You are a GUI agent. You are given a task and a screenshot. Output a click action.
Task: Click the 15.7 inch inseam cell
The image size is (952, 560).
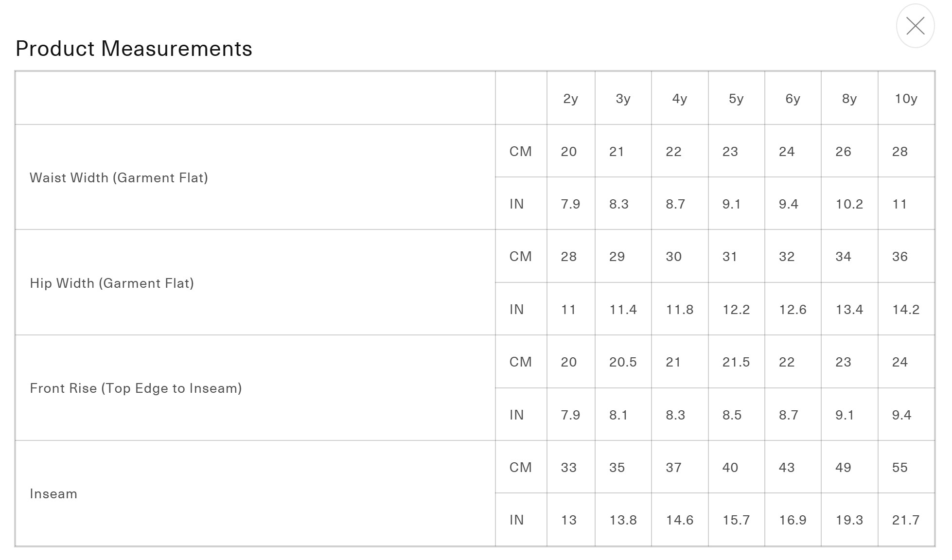coord(736,520)
